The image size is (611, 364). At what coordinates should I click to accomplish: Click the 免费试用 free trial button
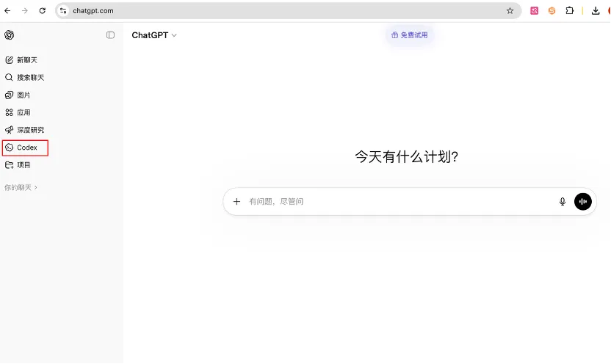tap(409, 35)
